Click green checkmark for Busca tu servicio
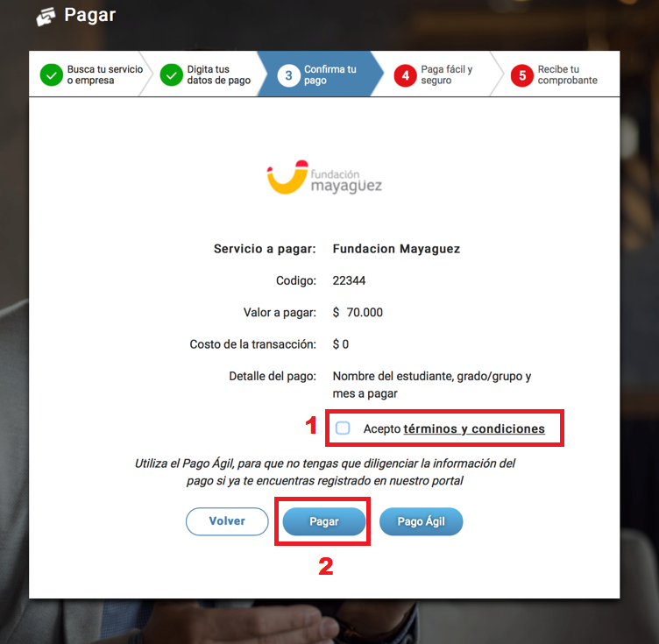This screenshot has width=659, height=644. coord(52,74)
